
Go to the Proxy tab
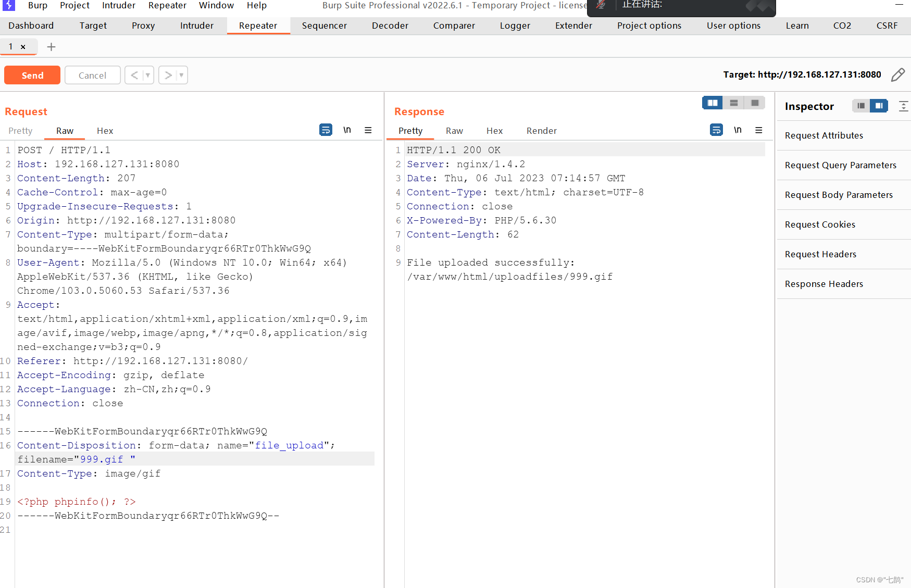(143, 26)
